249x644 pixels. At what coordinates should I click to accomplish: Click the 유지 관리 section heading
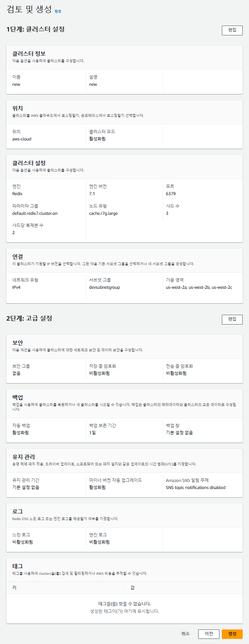24,457
